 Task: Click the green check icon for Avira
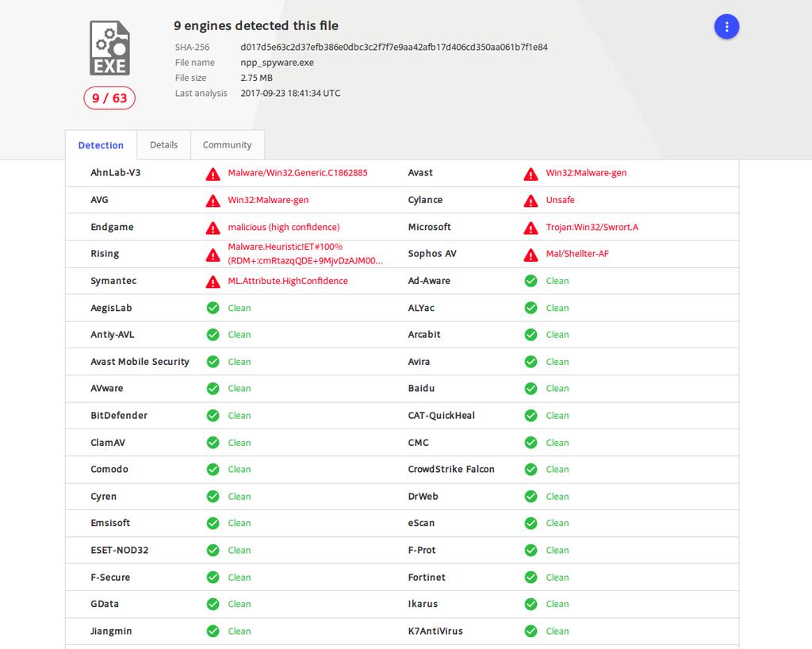530,362
